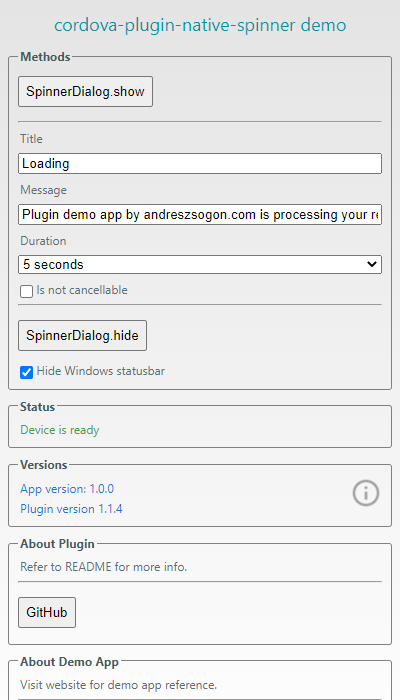The image size is (400, 700).
Task: Uncheck Hide Windows statusbar checkbox
Action: coord(27,372)
